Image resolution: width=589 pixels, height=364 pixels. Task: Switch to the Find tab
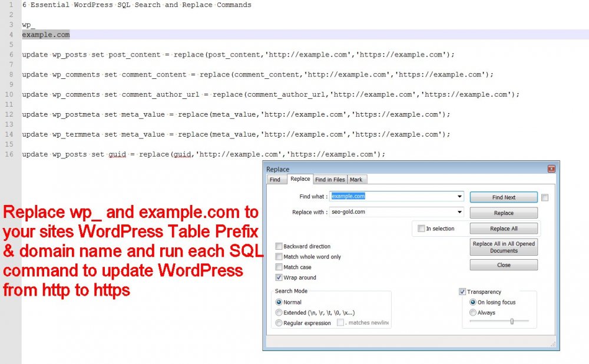[276, 180]
